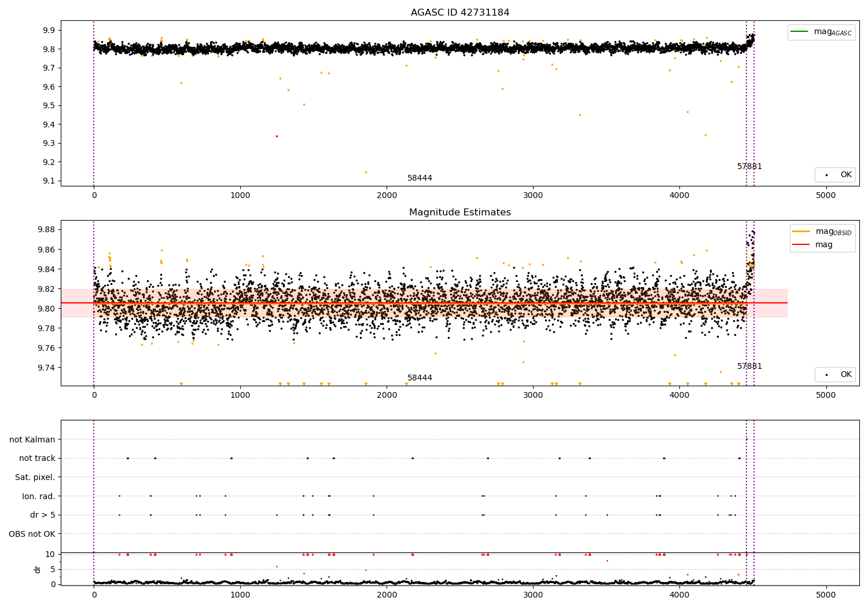Click the 'not track' row label
This screenshot has width=868, height=608.
(x=37, y=458)
